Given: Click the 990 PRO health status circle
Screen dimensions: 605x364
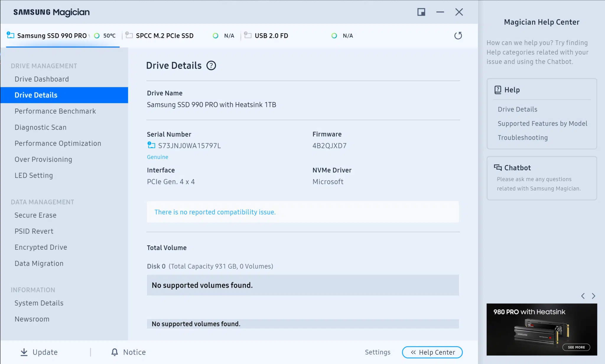Looking at the screenshot, I should pos(97,36).
